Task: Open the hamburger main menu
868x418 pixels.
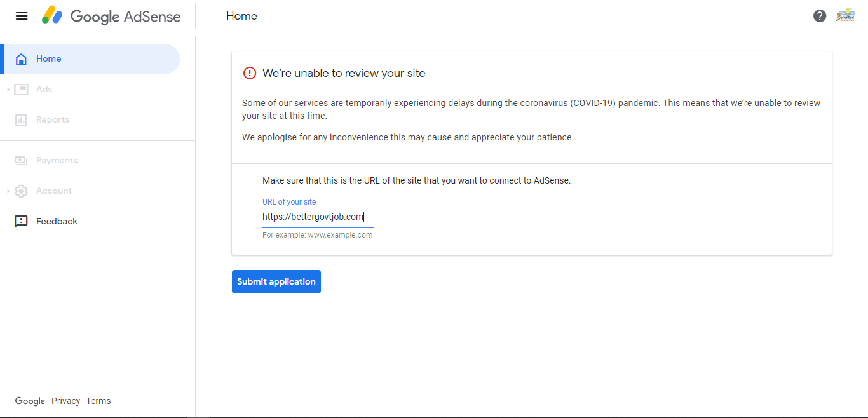Action: pyautogui.click(x=22, y=16)
